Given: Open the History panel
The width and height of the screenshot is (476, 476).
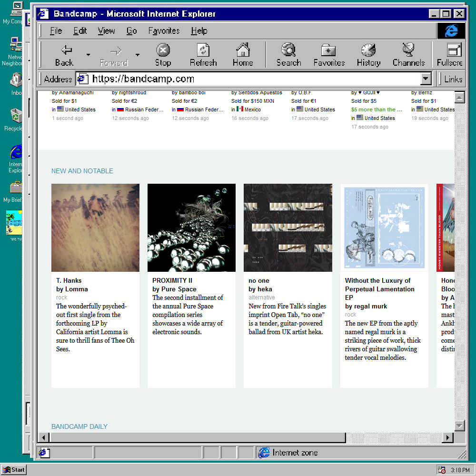Looking at the screenshot, I should coord(368,55).
